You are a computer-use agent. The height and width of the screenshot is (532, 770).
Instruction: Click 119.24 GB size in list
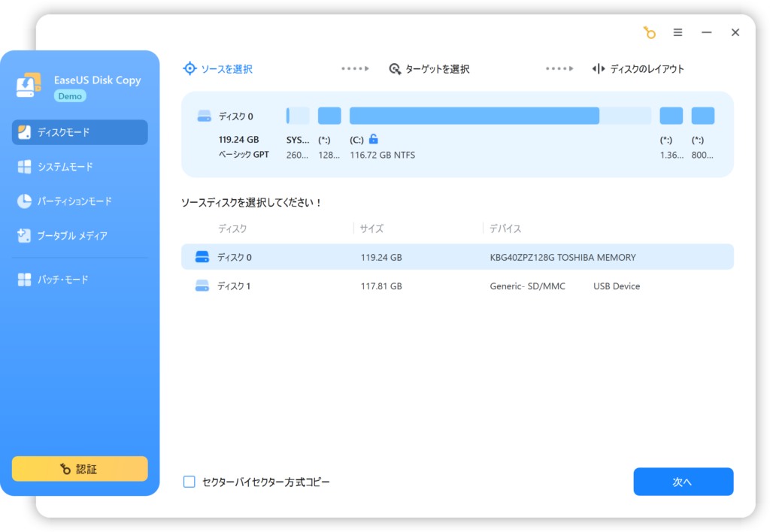(381, 258)
